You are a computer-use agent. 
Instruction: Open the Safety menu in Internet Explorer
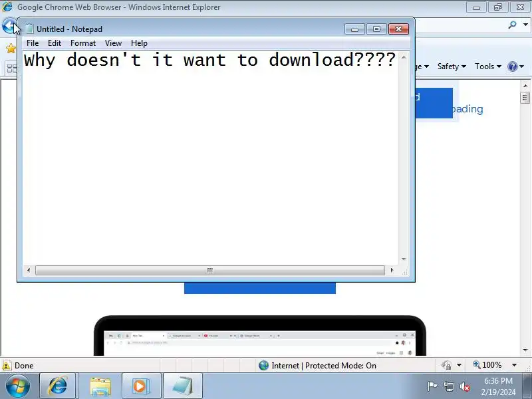tap(452, 66)
